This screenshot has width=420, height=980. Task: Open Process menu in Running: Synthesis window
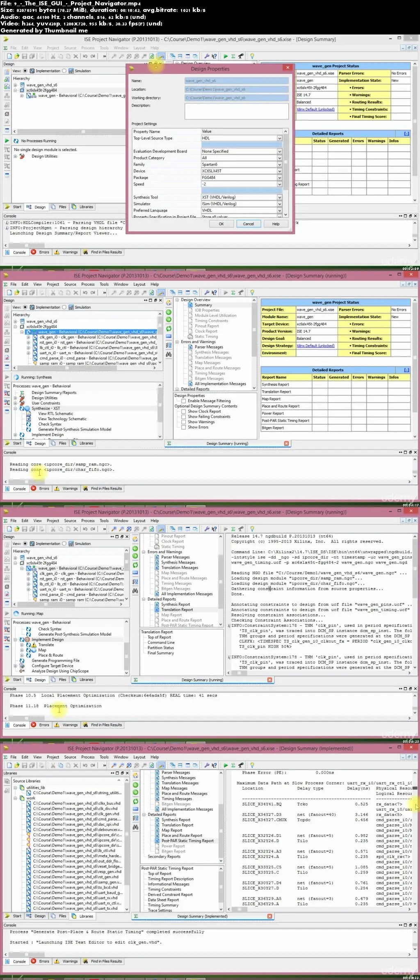[88, 284]
